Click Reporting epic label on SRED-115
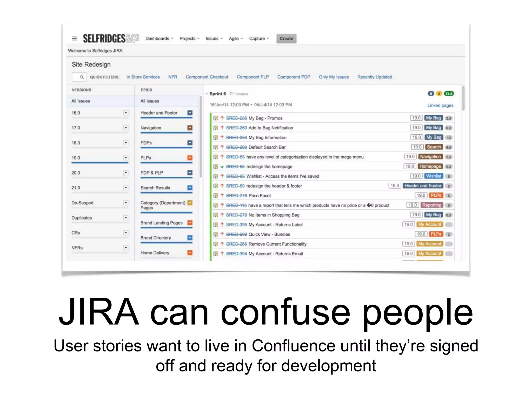The height and width of the screenshot is (399, 532). pos(432,205)
